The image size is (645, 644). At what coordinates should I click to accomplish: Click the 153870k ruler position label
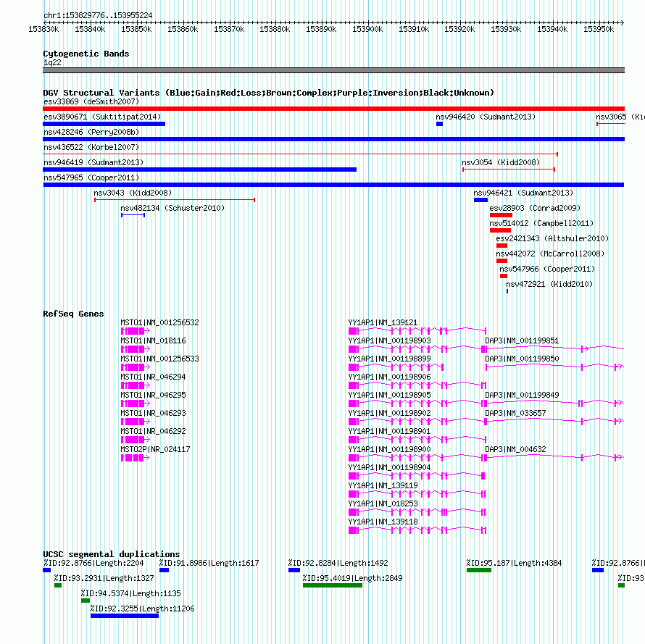pyautogui.click(x=229, y=30)
